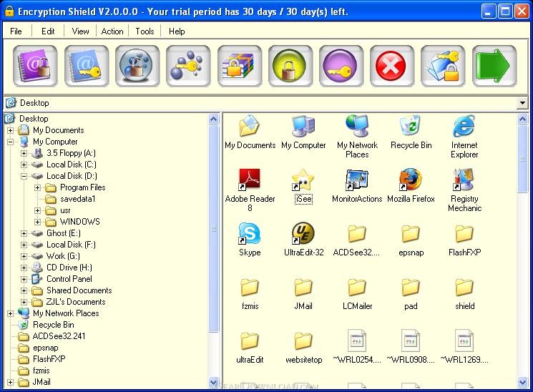
Task: Select the UltraEdit-32 shortcut icon
Action: click(x=303, y=240)
